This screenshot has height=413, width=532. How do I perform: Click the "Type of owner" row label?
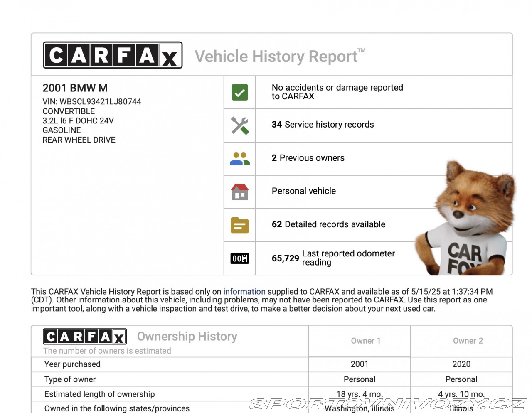pyautogui.click(x=70, y=379)
